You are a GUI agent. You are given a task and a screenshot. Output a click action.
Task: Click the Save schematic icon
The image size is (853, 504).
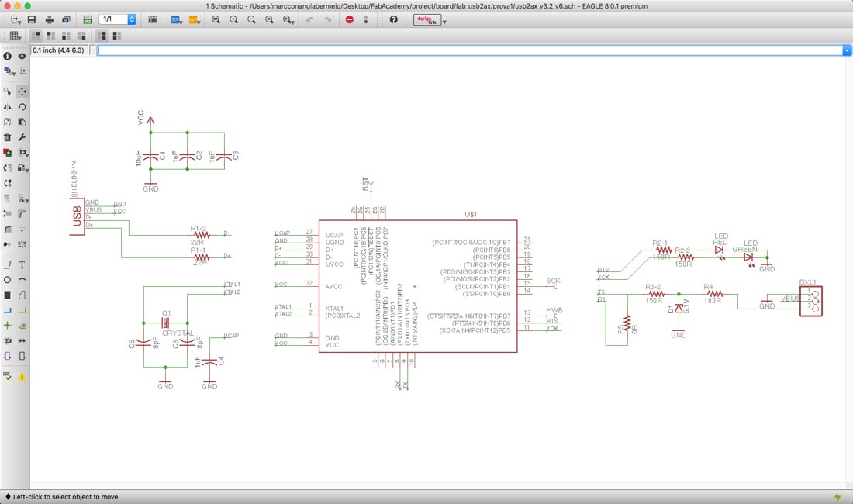(x=32, y=19)
